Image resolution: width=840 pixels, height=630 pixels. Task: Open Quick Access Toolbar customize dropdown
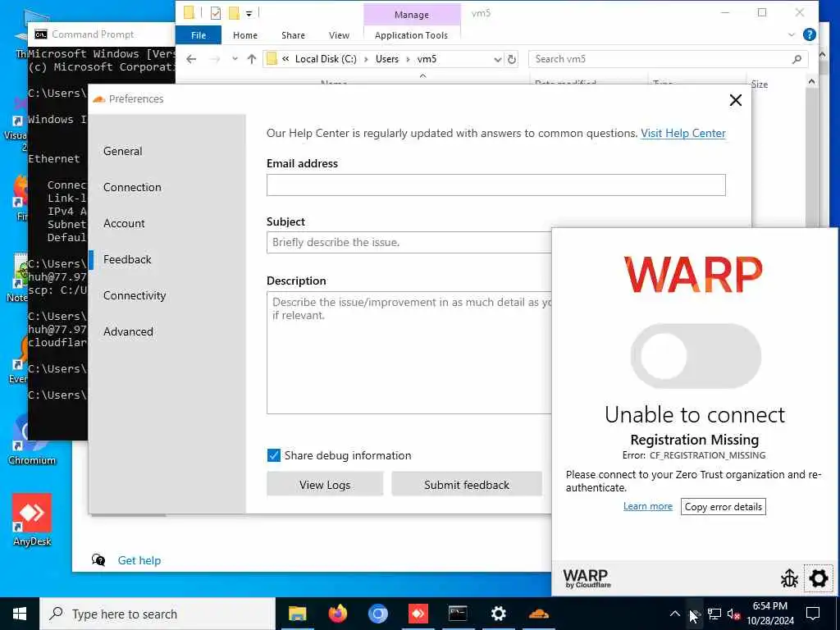click(x=249, y=13)
